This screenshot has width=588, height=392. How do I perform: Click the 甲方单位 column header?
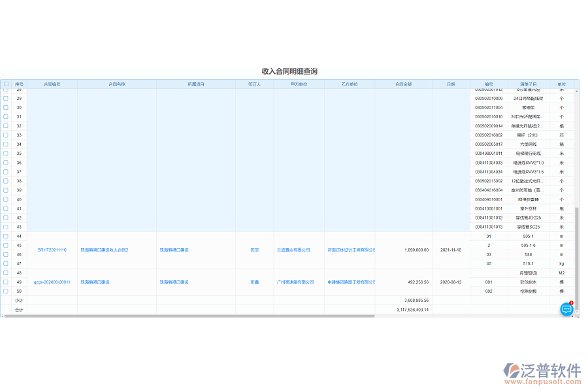[x=299, y=84]
